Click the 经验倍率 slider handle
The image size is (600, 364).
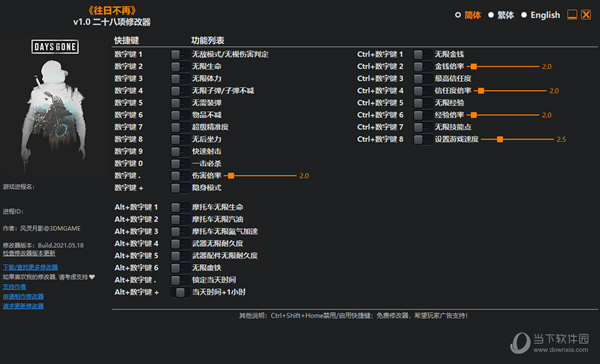474,115
